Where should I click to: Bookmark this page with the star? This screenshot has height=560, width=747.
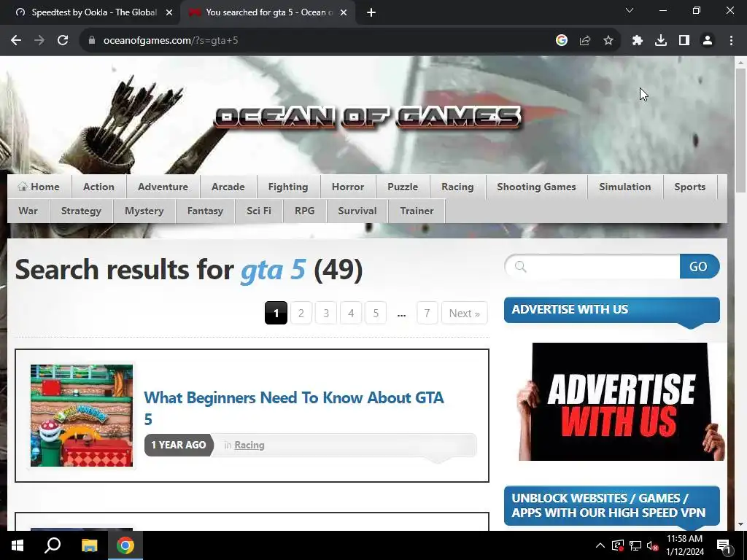608,41
